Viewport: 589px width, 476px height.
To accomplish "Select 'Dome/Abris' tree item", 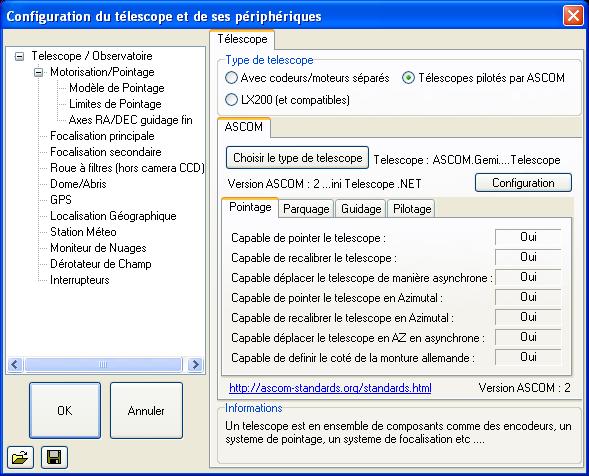I will tap(78, 184).
